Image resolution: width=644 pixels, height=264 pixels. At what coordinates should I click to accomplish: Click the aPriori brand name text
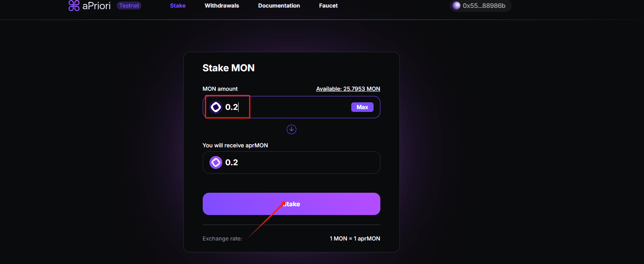click(x=96, y=6)
